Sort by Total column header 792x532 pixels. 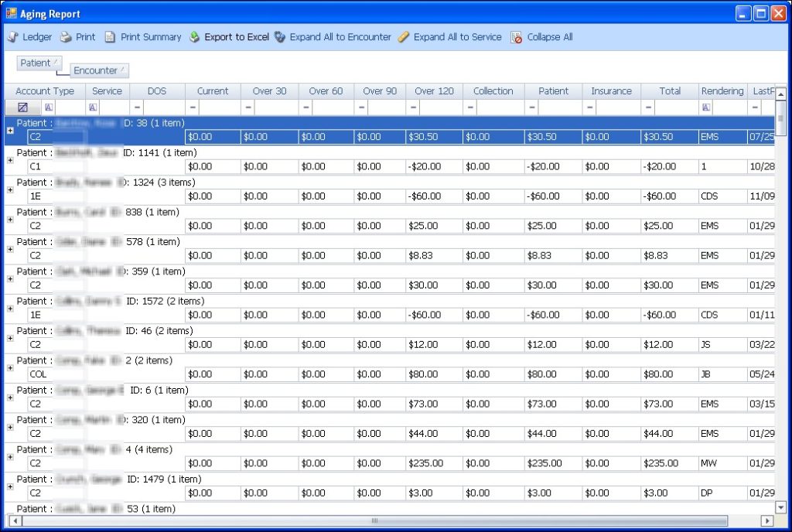[670, 90]
